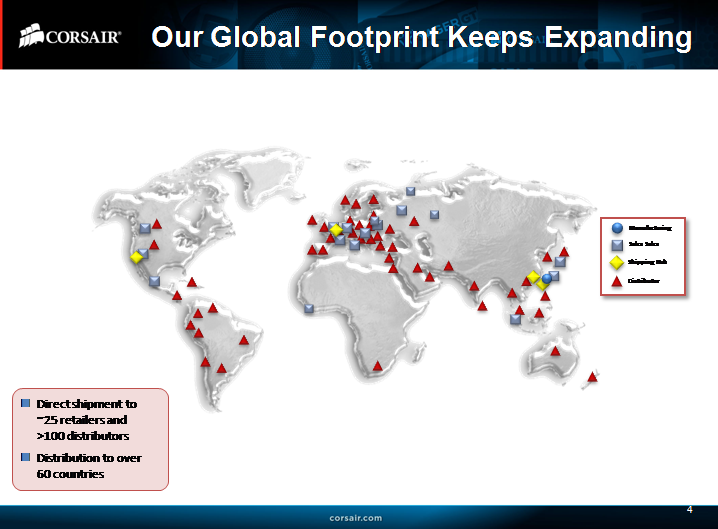Click the blue square icon in the legend
The height and width of the screenshot is (529, 718).
(x=617, y=245)
